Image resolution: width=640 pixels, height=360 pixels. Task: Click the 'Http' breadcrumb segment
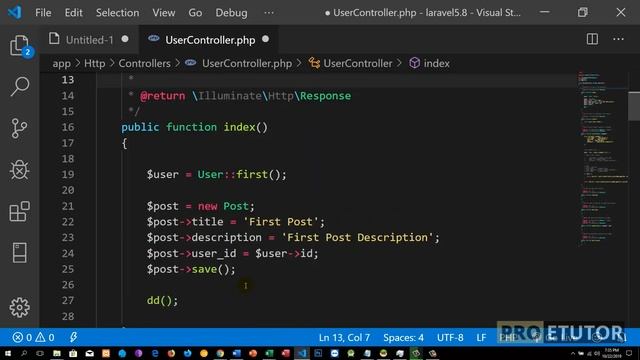click(x=95, y=64)
